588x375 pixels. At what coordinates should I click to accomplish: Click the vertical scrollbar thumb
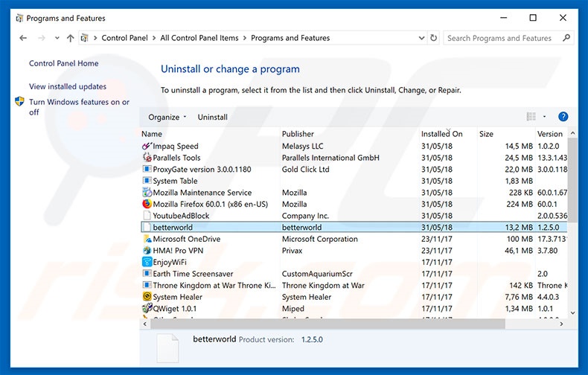click(572, 181)
